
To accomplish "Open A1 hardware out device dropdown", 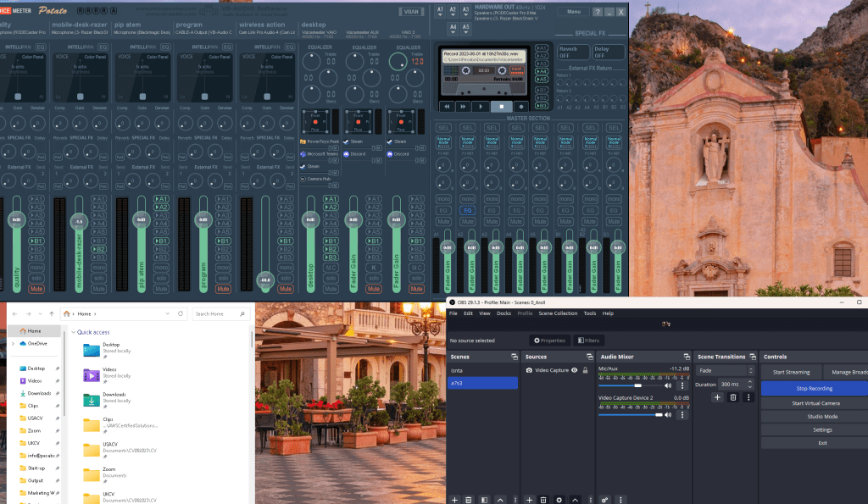I will (x=440, y=12).
